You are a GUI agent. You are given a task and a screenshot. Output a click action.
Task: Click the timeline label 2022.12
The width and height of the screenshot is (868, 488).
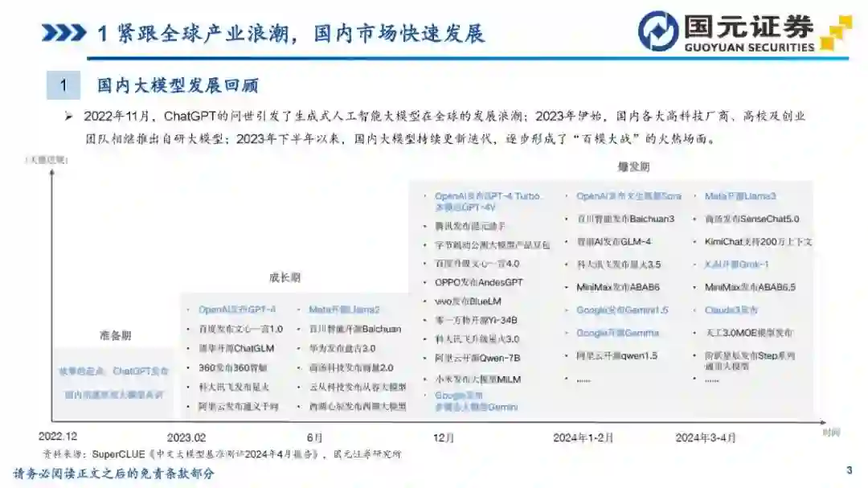[58, 437]
